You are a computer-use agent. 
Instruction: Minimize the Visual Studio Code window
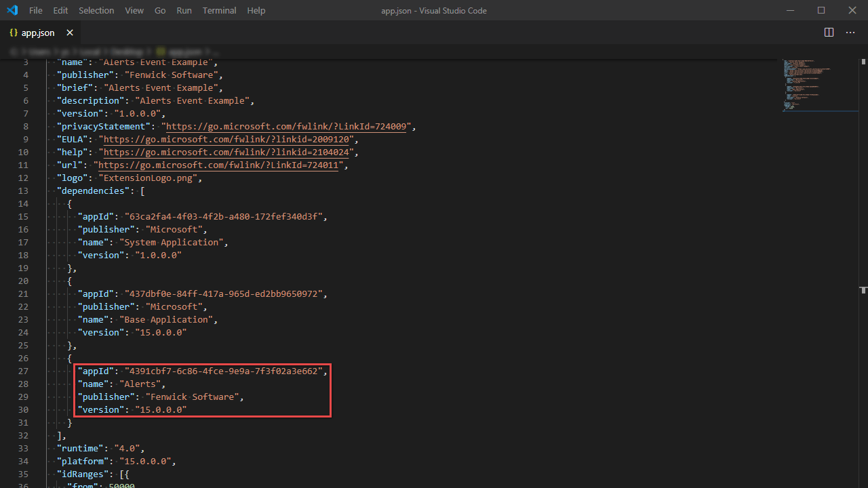coord(790,10)
